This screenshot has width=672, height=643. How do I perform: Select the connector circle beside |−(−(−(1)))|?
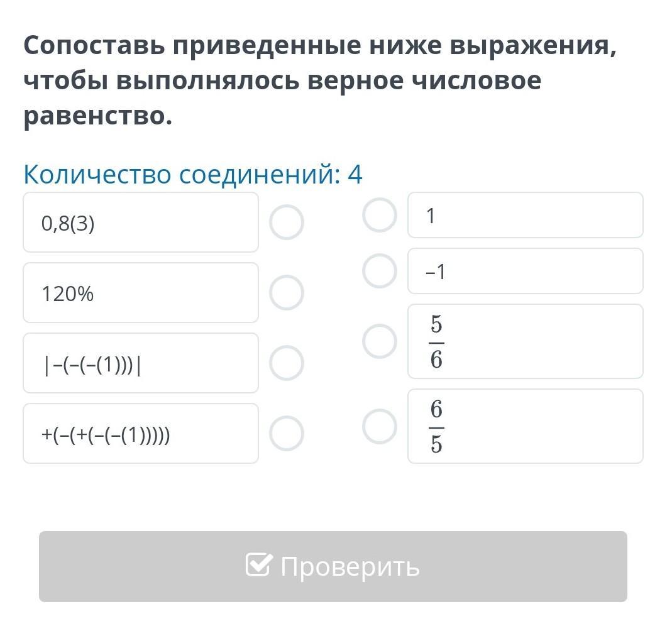[287, 363]
